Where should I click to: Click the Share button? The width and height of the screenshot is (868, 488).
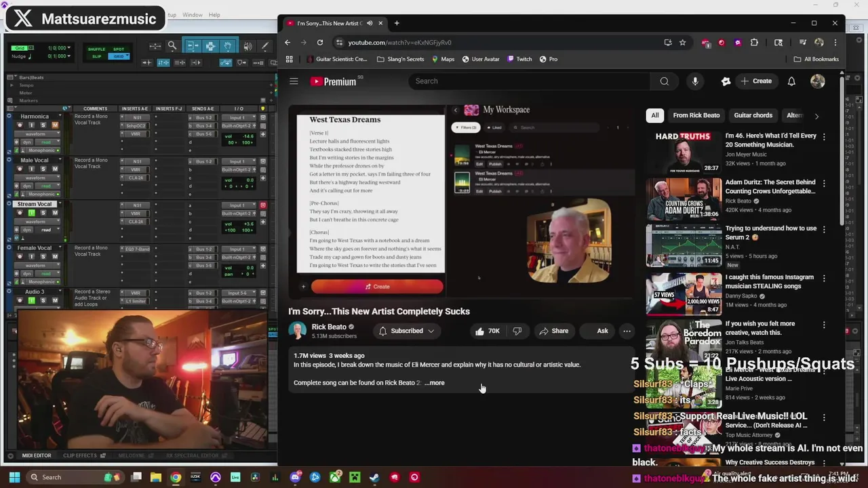(553, 331)
